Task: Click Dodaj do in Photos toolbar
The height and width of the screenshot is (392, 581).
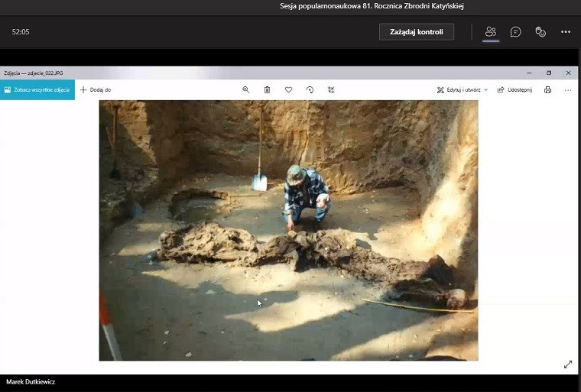Action: coord(96,89)
